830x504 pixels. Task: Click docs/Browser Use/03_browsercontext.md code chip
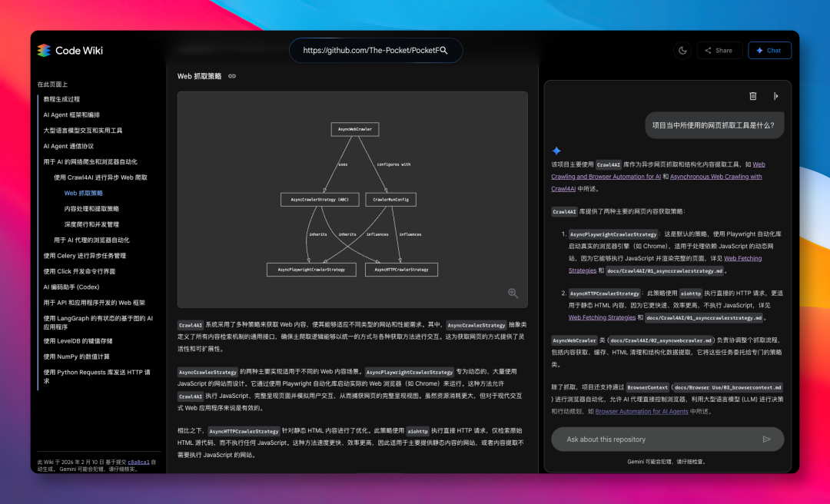point(728,387)
